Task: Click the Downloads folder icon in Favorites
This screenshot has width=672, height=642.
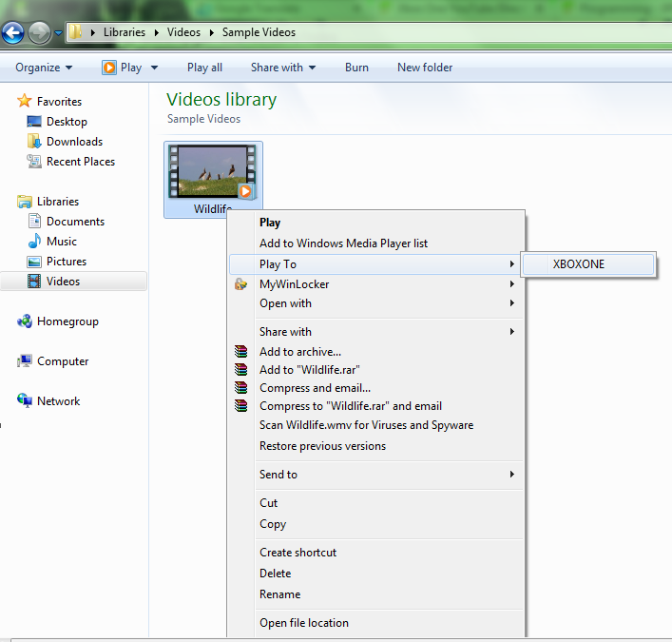Action: [34, 142]
